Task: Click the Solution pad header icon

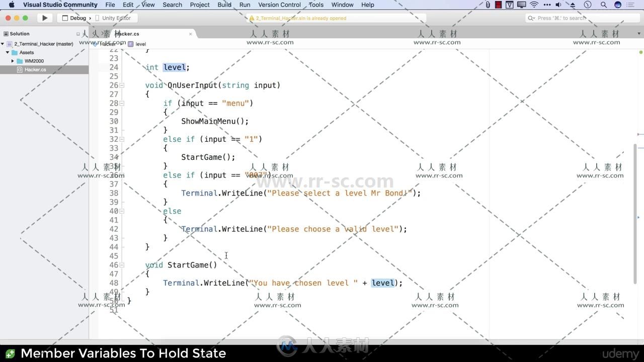Action: pyautogui.click(x=6, y=34)
